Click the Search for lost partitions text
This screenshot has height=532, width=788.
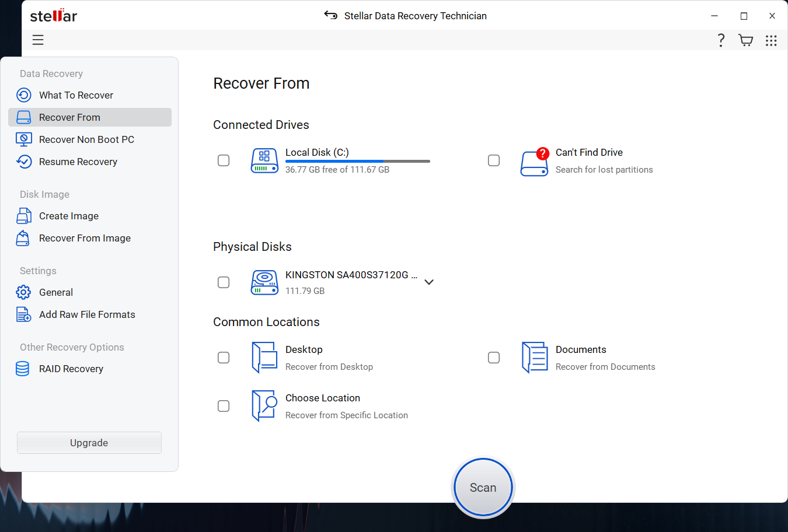[x=604, y=170]
